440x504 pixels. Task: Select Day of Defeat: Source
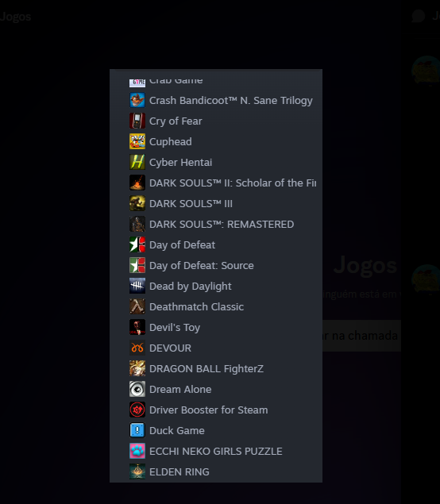(x=216, y=265)
